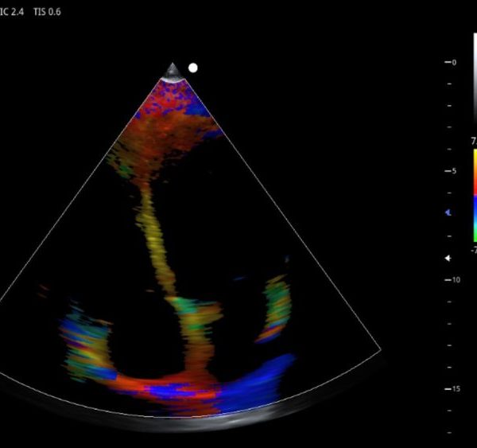Screen dimensions: 477x448
Task: Click the transducer apex at sector top
Action: (173, 71)
